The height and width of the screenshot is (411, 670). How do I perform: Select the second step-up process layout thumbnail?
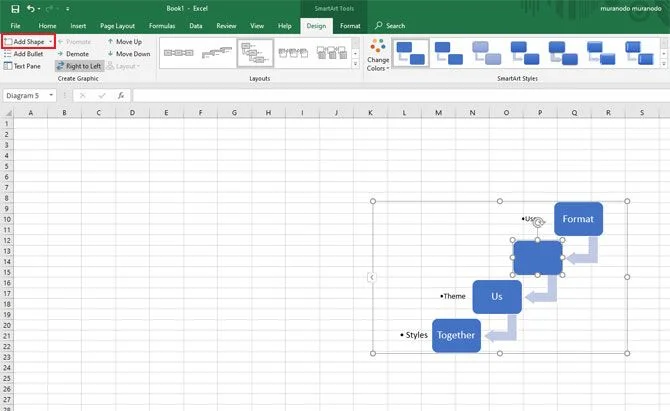point(217,53)
